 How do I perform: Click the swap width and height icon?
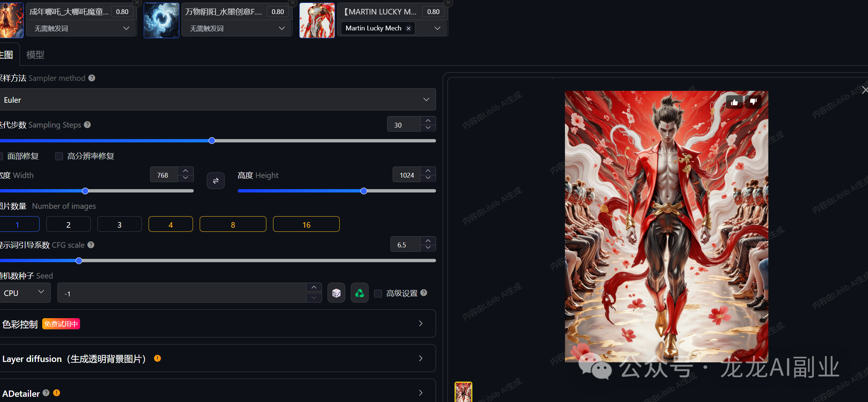[216, 181]
